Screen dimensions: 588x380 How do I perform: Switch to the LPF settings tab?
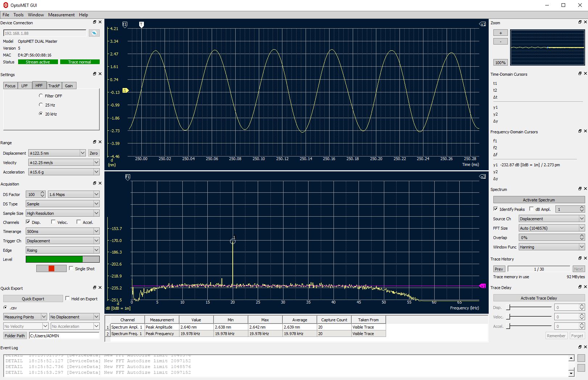[x=25, y=86]
